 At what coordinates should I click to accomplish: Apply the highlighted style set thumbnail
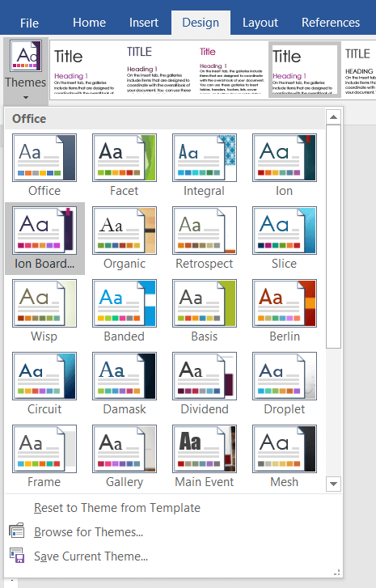click(x=304, y=70)
